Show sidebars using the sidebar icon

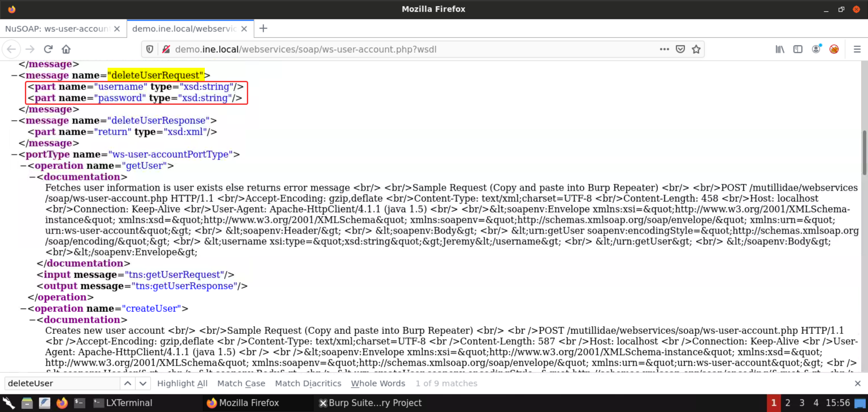tap(798, 49)
